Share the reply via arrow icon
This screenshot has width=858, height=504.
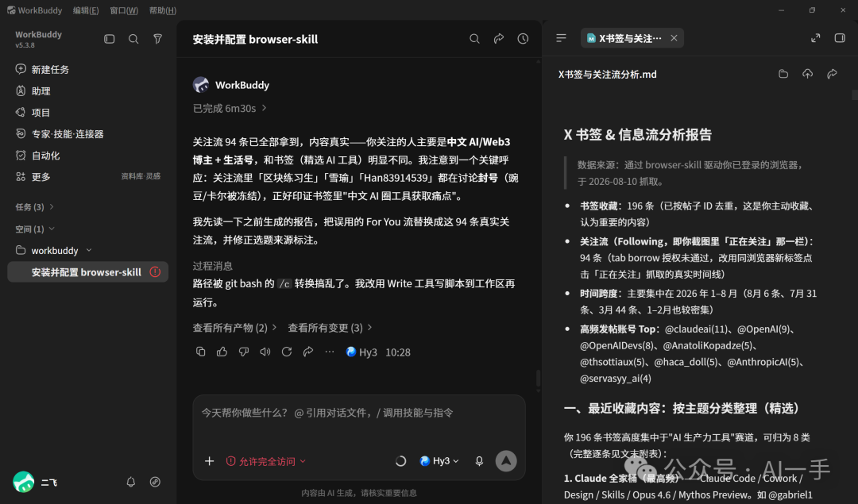pos(308,352)
